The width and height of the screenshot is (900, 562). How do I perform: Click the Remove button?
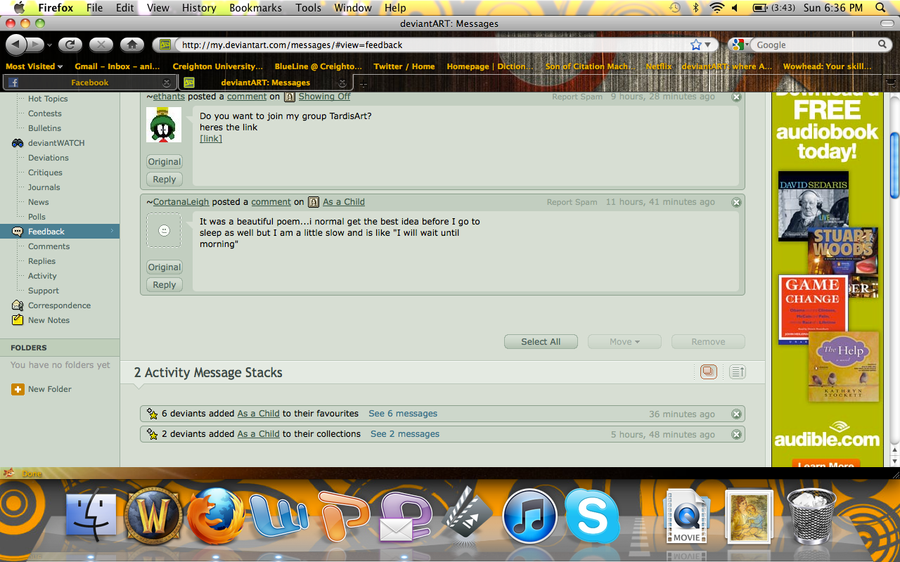coord(708,342)
